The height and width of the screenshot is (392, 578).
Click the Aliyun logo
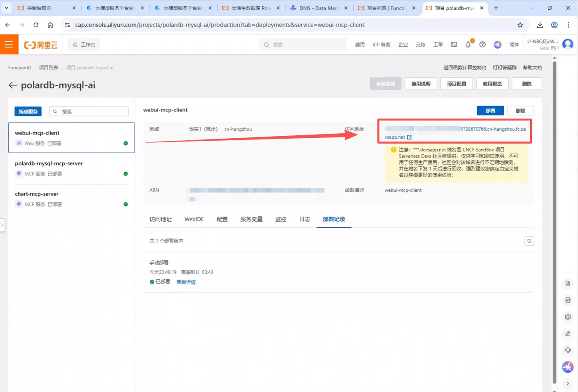40,45
